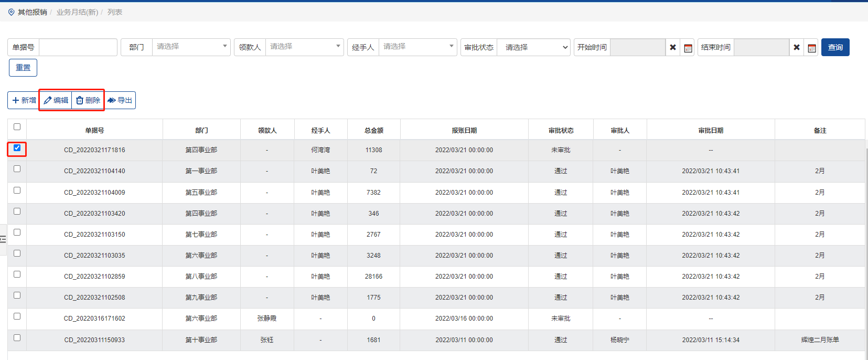
Task: Click the 重置 reset button
Action: tap(23, 68)
